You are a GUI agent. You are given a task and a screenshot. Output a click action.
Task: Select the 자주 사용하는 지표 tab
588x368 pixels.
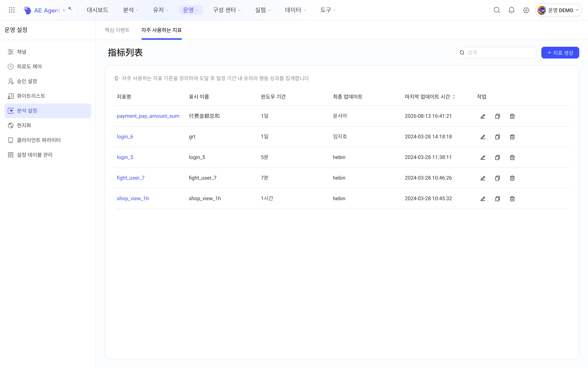[x=162, y=30]
